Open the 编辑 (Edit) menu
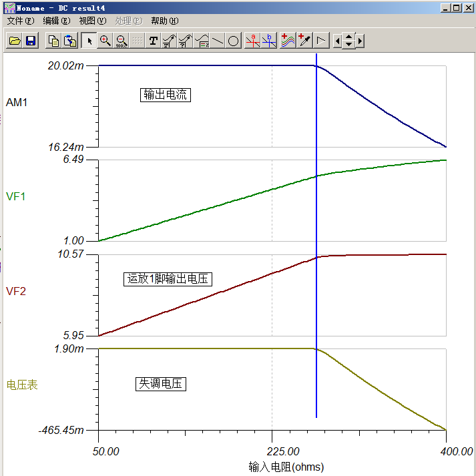The width and height of the screenshot is (476, 476). [56, 21]
